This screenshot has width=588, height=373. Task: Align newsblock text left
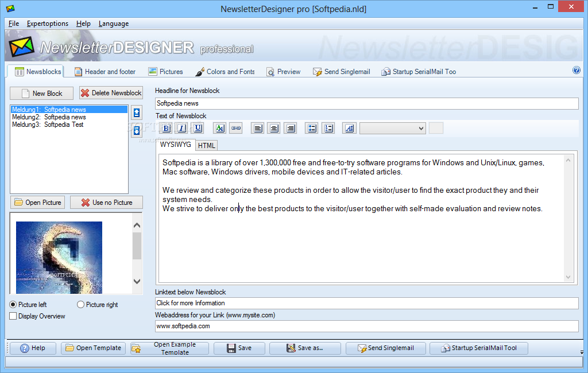pyautogui.click(x=258, y=129)
